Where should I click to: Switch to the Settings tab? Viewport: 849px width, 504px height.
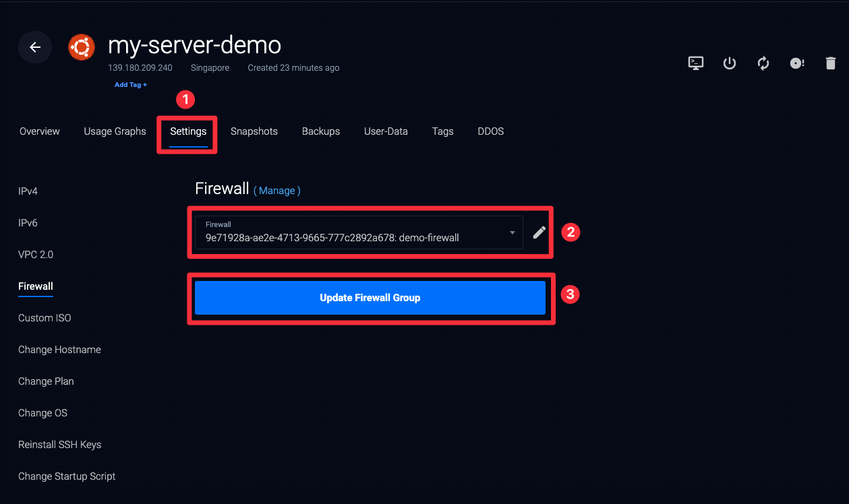(188, 131)
